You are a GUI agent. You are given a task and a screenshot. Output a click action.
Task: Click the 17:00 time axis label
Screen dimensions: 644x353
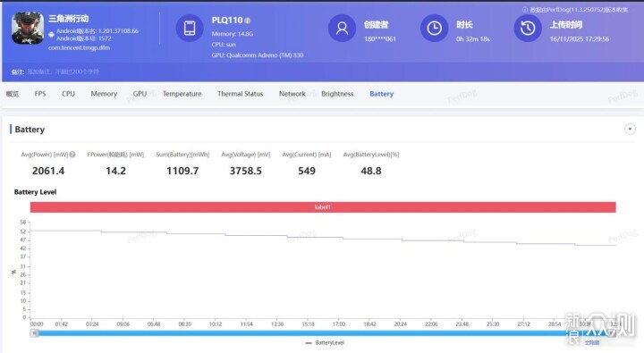click(339, 324)
